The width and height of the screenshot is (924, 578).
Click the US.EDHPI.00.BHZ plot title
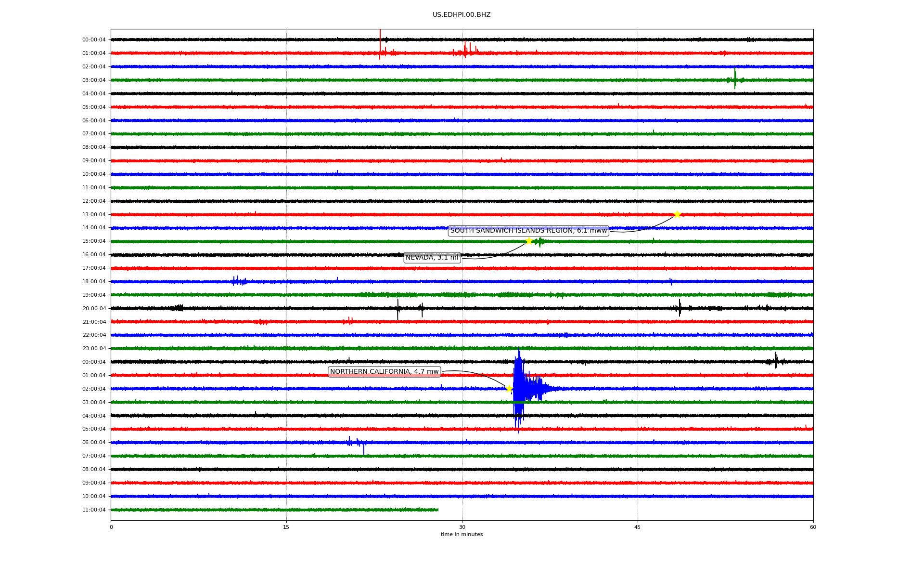coord(462,15)
